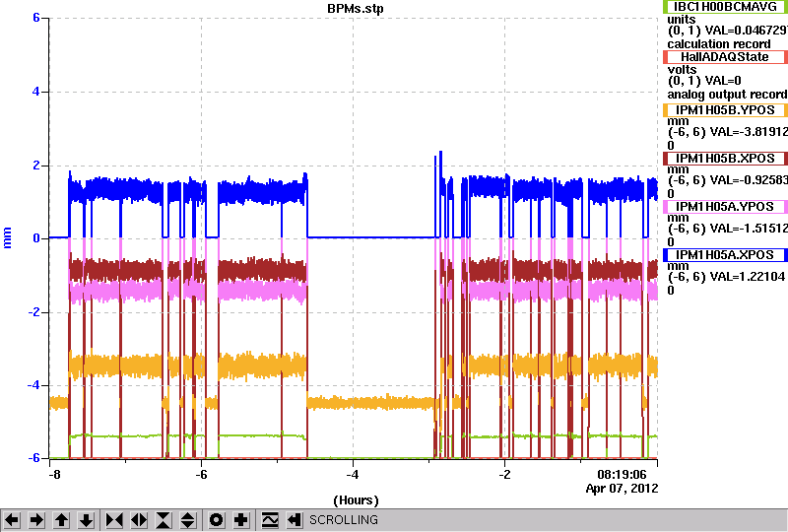Pan the graph right with arrow button
This screenshot has height=532, width=788.
pos(36,520)
